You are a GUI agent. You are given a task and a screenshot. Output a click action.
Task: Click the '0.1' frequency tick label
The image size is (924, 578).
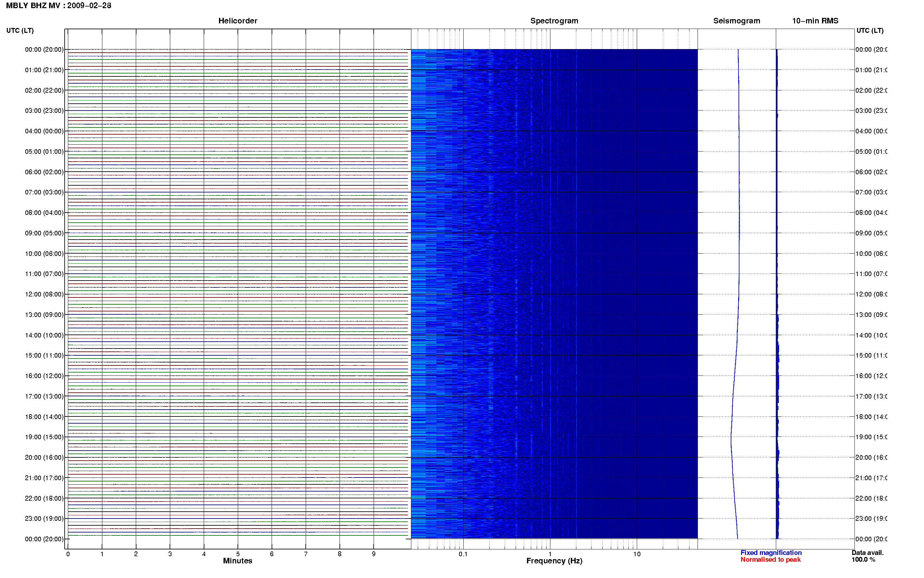[x=463, y=554]
